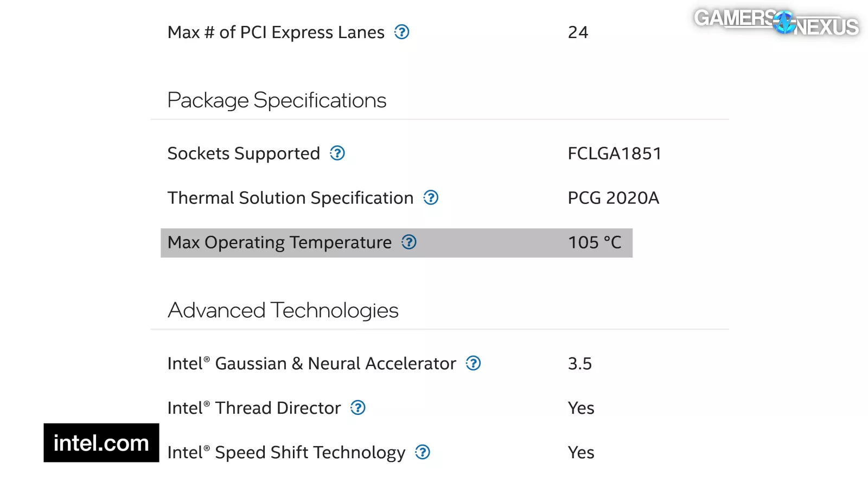The height and width of the screenshot is (488, 868).
Task: Click the Sockets Supported label text
Action: pyautogui.click(x=244, y=153)
